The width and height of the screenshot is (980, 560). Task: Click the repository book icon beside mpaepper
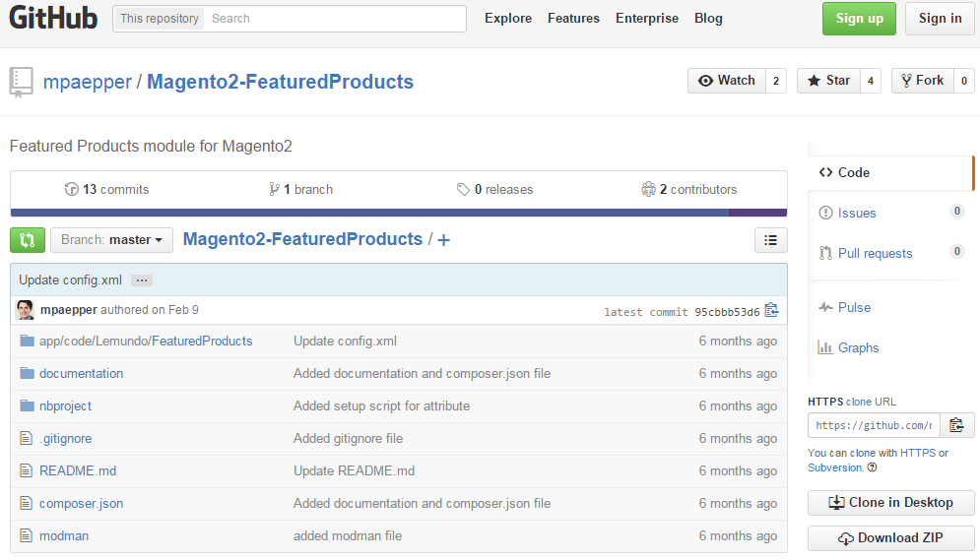(21, 82)
